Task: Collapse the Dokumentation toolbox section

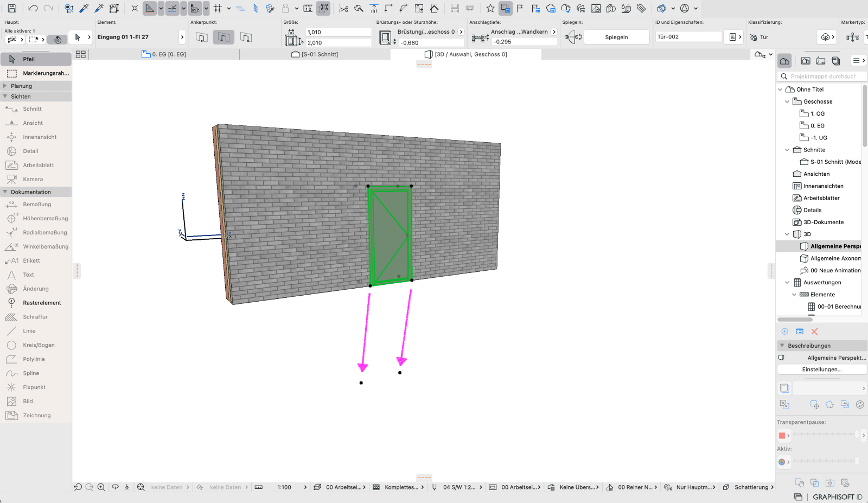Action: point(5,192)
